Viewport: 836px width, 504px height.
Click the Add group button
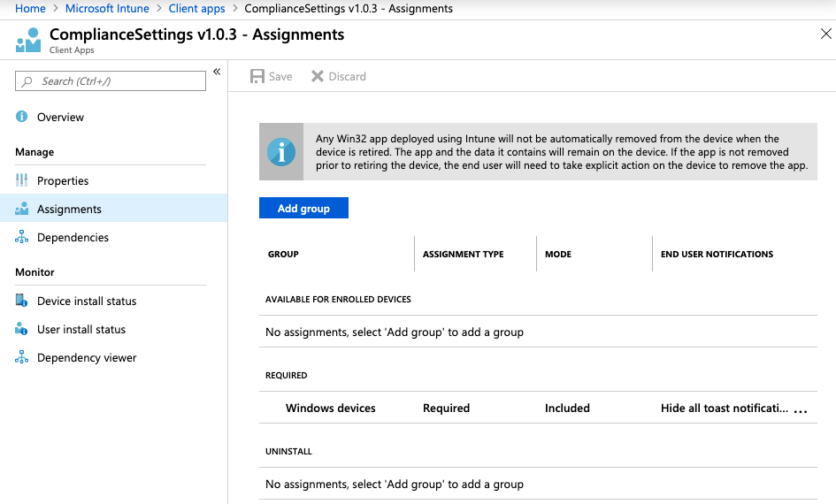304,209
